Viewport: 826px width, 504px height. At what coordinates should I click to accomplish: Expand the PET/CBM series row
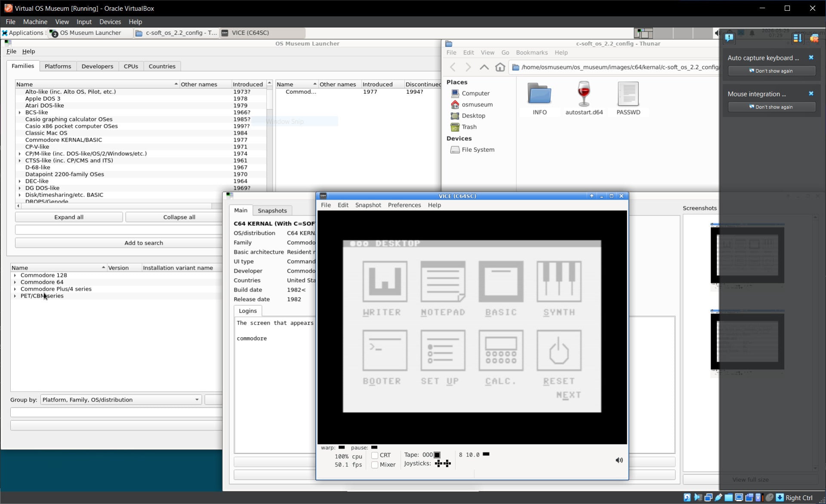(15, 296)
